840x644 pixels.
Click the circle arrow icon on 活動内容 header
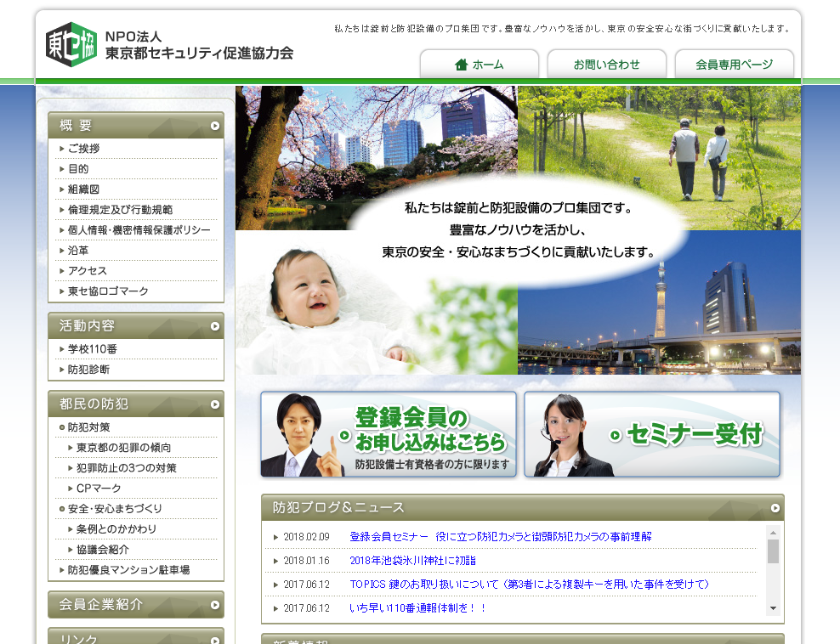(215, 326)
